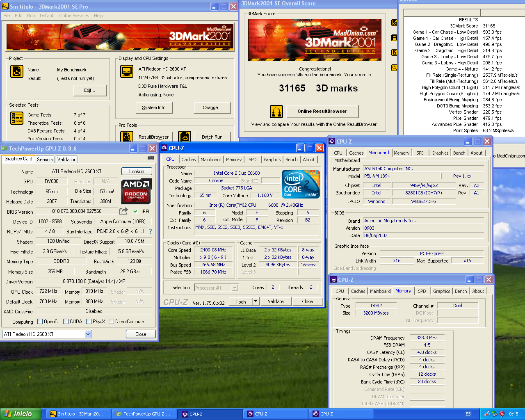Click the Change... button
The width and height of the screenshot is (525, 420).
coord(212,107)
